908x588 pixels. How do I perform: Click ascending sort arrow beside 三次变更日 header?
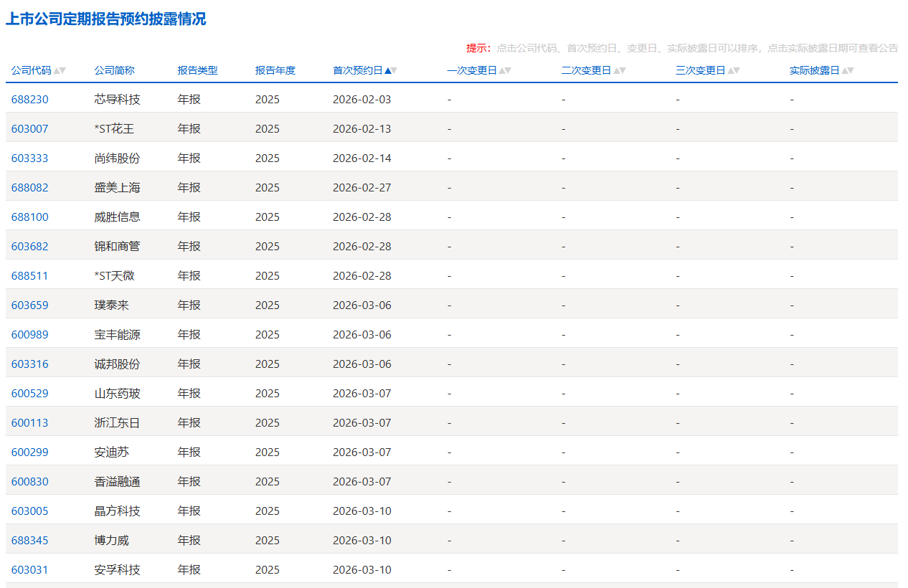pos(732,69)
